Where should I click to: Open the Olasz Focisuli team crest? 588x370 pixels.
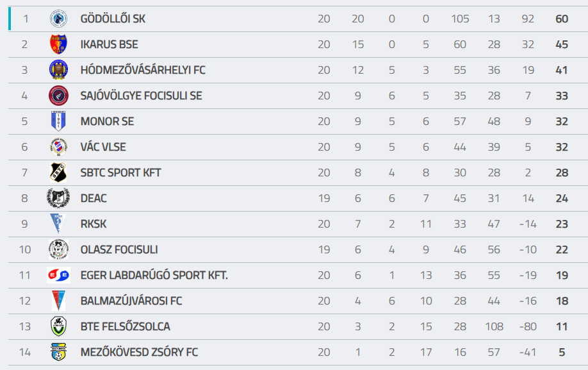tap(58, 249)
